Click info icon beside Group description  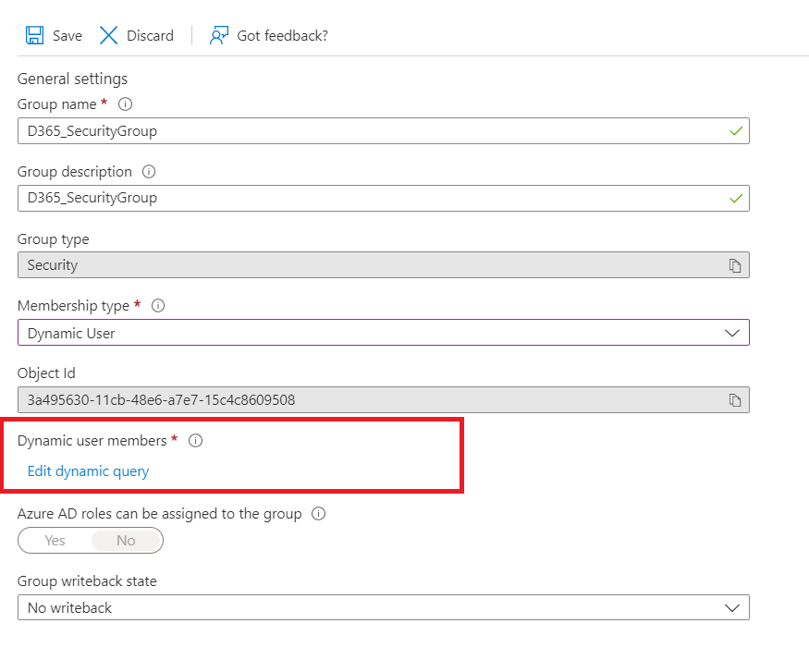pyautogui.click(x=149, y=172)
